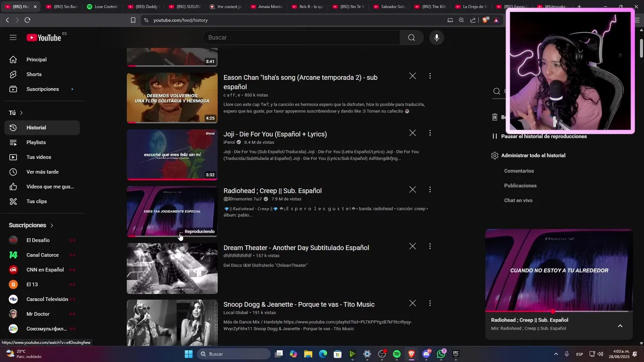Remove Eason Chan Isha's song from history
The image size is (644, 362).
[413, 76]
